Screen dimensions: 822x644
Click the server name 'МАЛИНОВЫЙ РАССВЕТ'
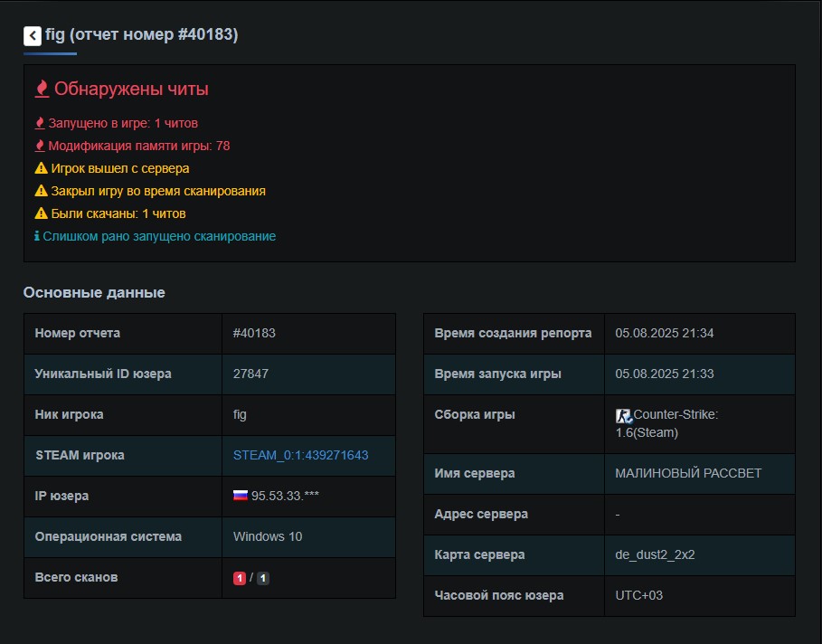point(688,473)
